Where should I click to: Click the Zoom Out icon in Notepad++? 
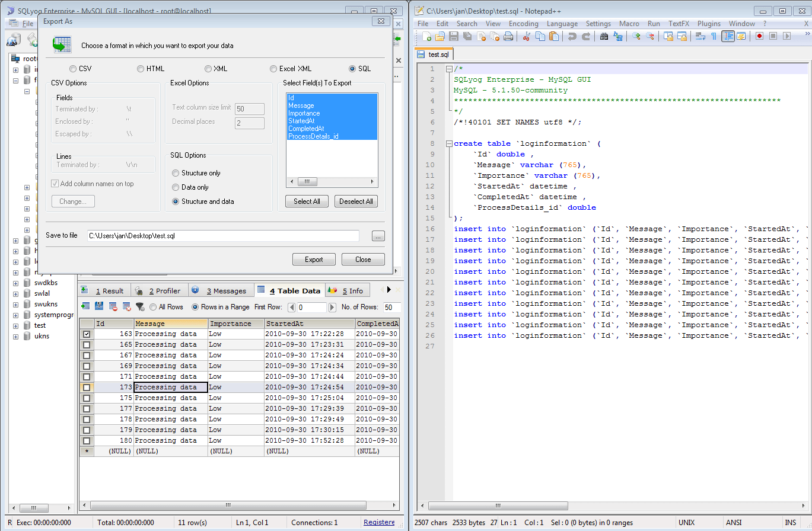pyautogui.click(x=650, y=36)
